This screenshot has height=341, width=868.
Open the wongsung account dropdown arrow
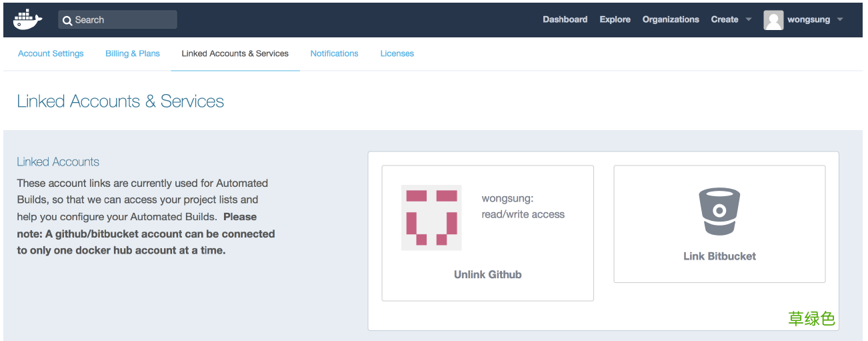tap(839, 19)
